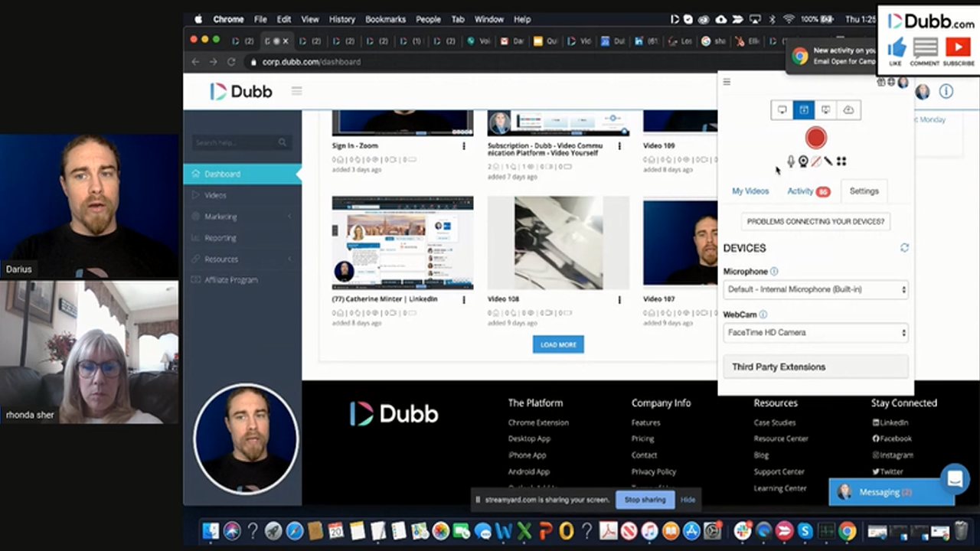The image size is (980, 551).
Task: Open the four-dot grid icon
Action: pos(841,161)
